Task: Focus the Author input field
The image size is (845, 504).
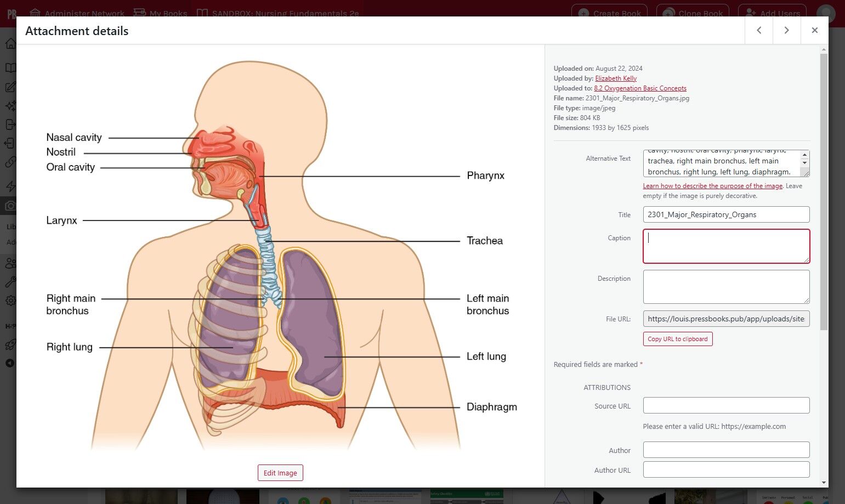Action: pos(726,450)
